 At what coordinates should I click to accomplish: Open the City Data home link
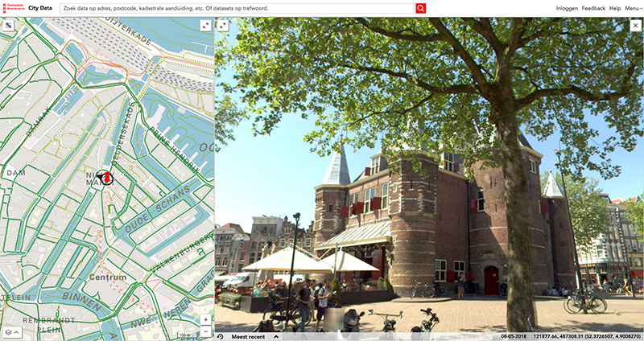click(x=40, y=8)
